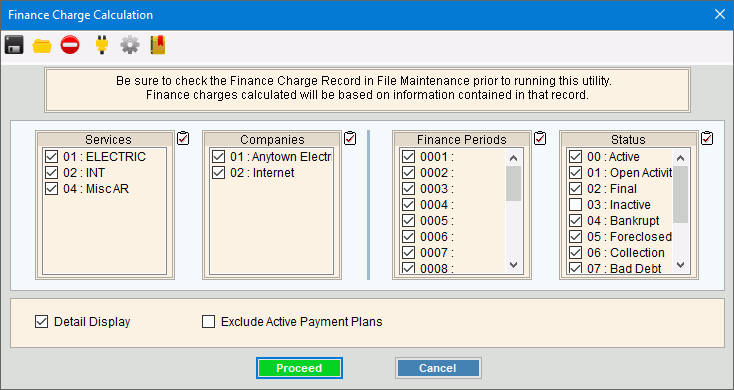This screenshot has height=390, width=734.
Task: Click the red stop sign toolbar icon
Action: [70, 45]
